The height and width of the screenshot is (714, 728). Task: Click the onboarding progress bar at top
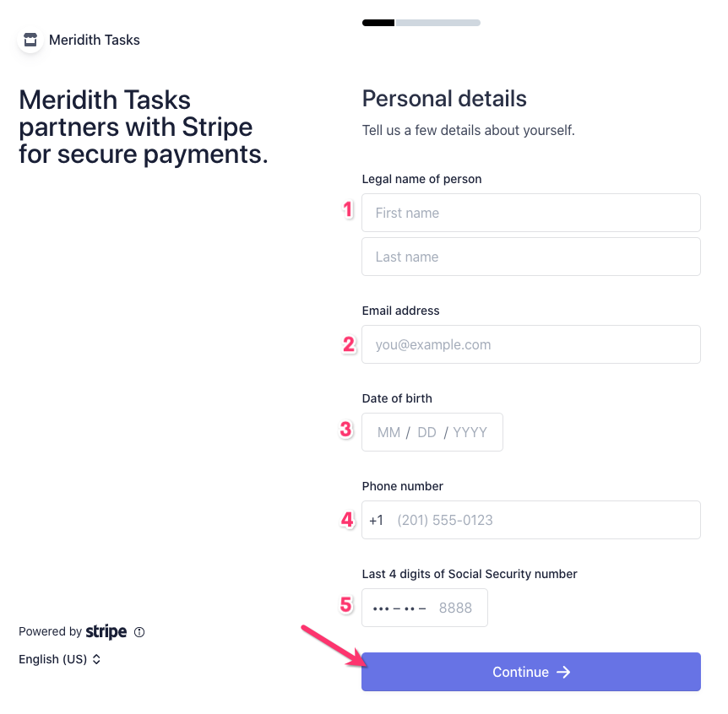click(421, 23)
